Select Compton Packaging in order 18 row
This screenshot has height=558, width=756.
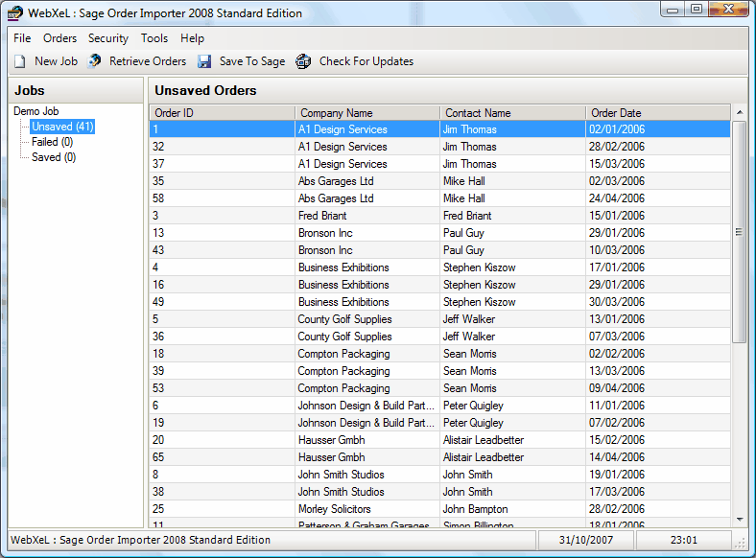coord(343,354)
